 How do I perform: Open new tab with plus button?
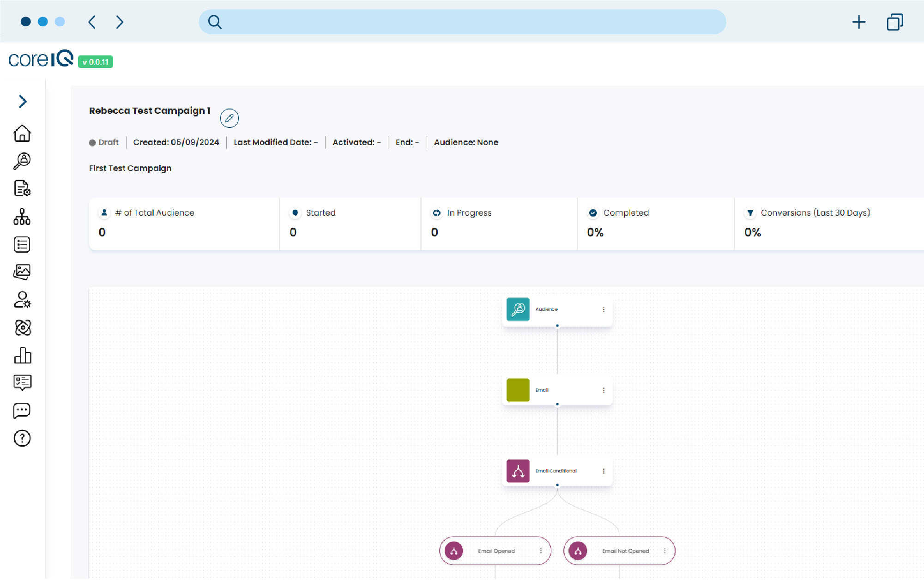pos(858,22)
